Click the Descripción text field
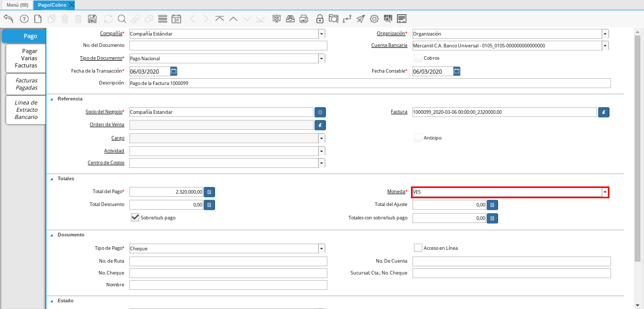Screen dimensions: 644x309 click(369, 83)
